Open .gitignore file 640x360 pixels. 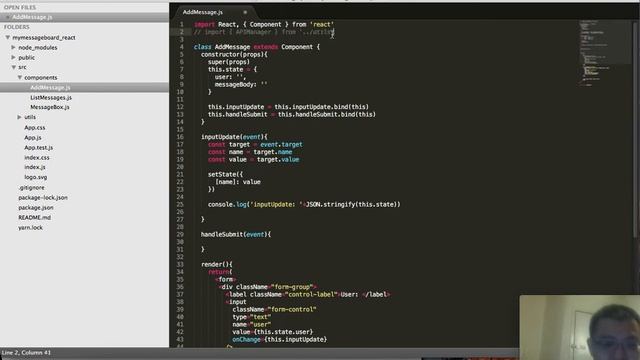pyautogui.click(x=31, y=188)
